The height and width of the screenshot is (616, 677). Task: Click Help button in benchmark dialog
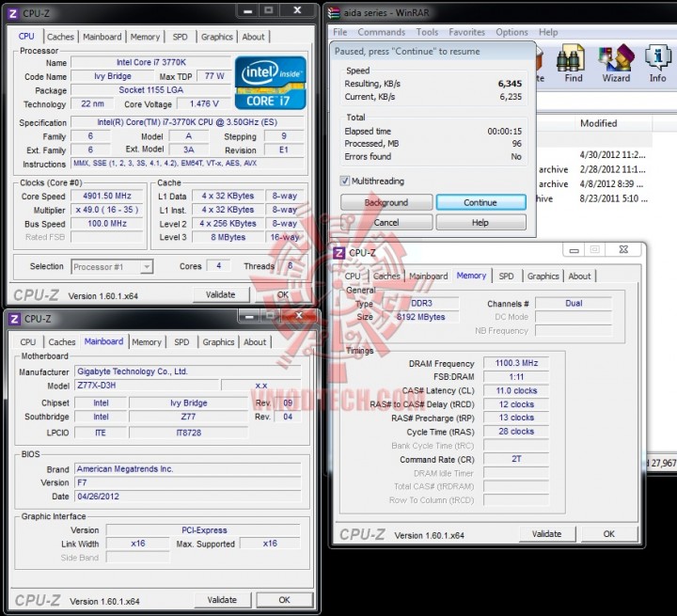pyautogui.click(x=480, y=223)
